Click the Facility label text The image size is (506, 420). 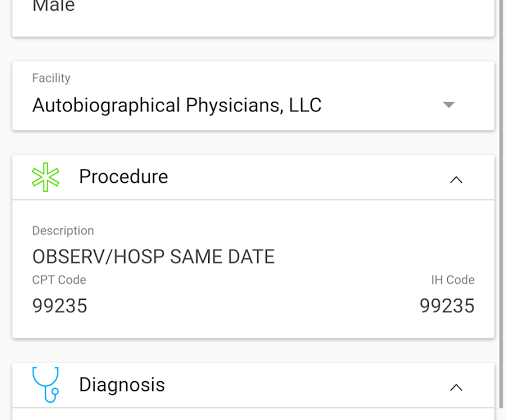tap(51, 78)
